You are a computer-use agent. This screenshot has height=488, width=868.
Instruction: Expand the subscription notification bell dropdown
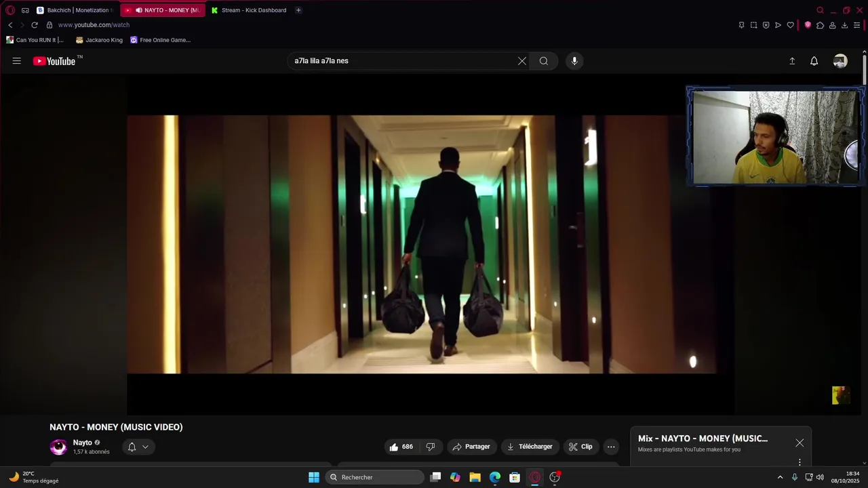pyautogui.click(x=138, y=447)
